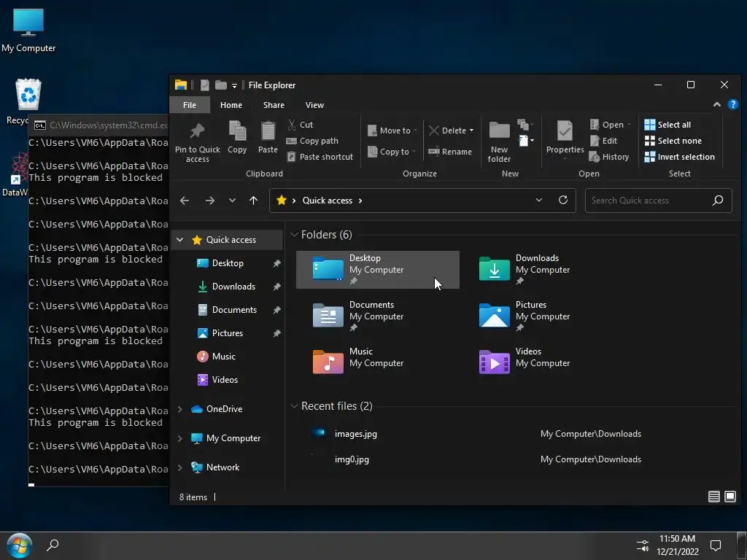
Task: Collapse the ribbon with the caret
Action: coord(716,105)
